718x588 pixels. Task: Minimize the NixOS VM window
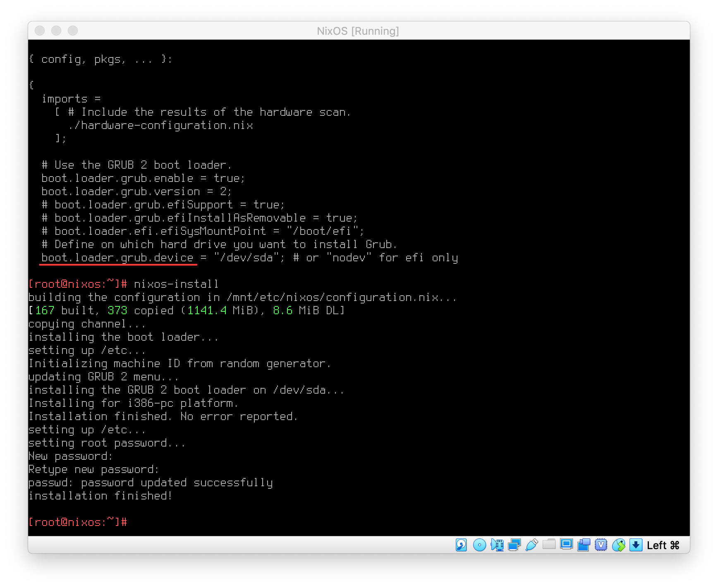56,31
